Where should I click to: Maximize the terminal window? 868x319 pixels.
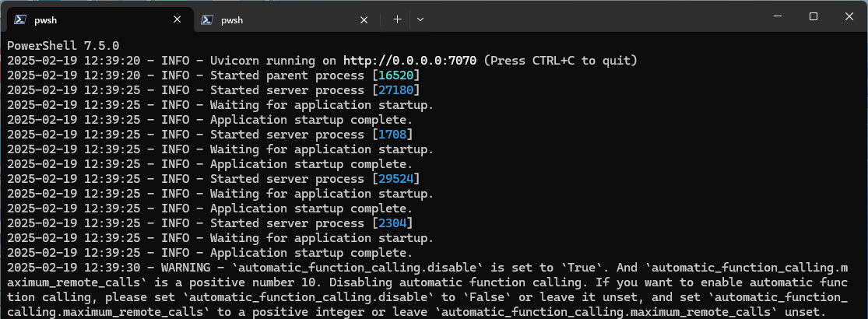pos(813,16)
